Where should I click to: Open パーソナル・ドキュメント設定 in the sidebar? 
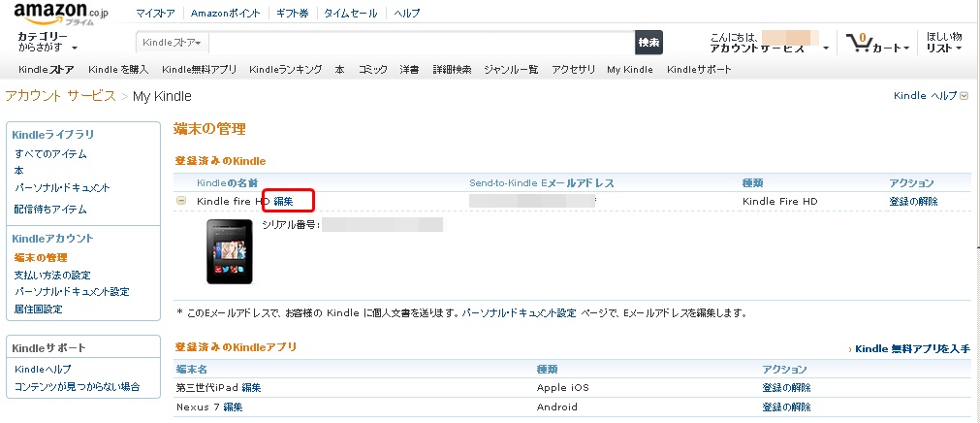click(72, 292)
